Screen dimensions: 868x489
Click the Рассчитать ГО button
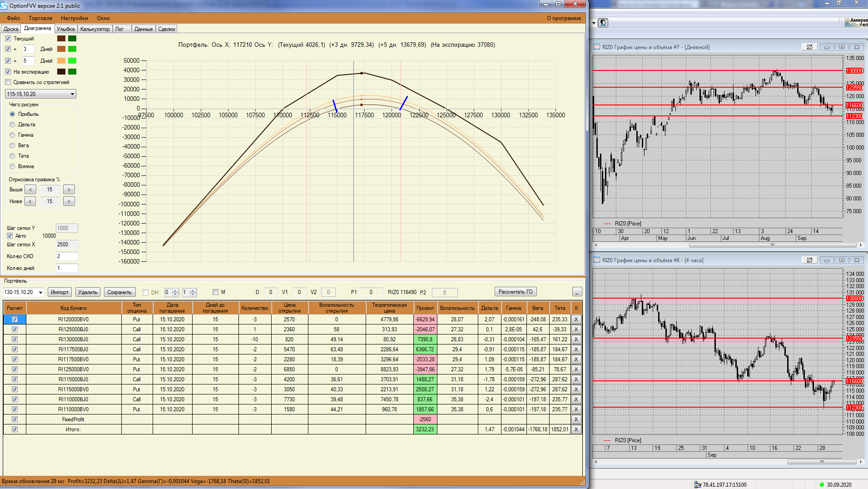click(515, 292)
